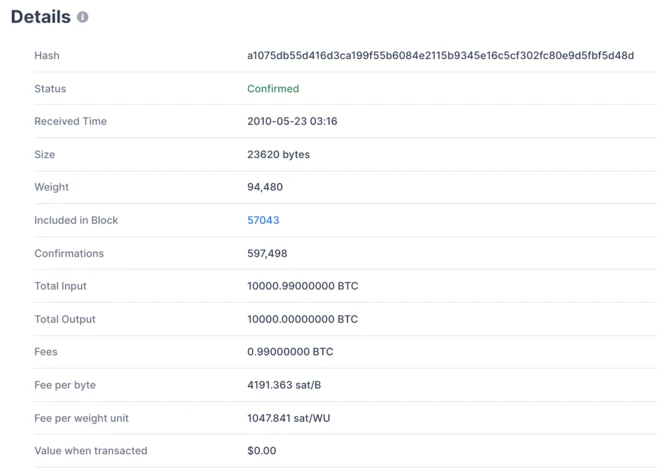Image resolution: width=657 pixels, height=475 pixels.
Task: Click the fee per byte value 4191.363 sat/B
Action: coord(284,385)
